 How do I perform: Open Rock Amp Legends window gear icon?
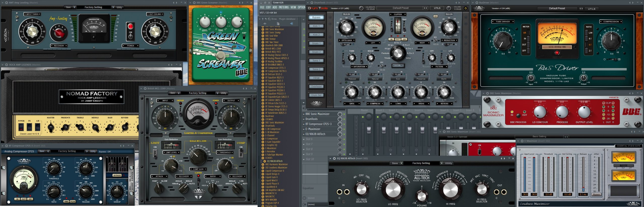[7, 65]
